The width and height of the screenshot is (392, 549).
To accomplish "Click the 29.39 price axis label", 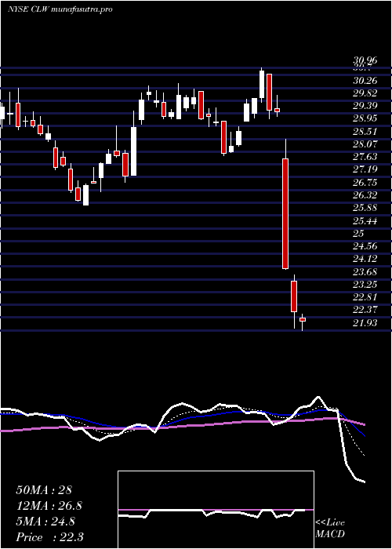I will point(365,106).
